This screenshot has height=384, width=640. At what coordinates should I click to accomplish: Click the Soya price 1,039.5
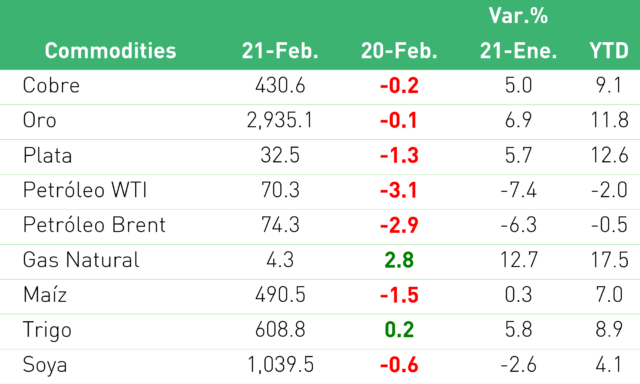[281, 365]
